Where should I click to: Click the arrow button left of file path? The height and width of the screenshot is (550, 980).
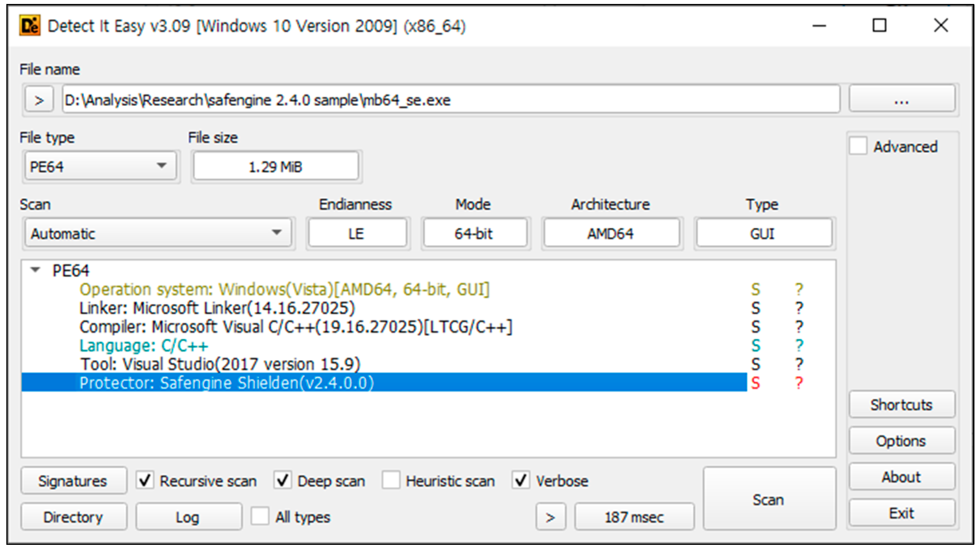(39, 100)
